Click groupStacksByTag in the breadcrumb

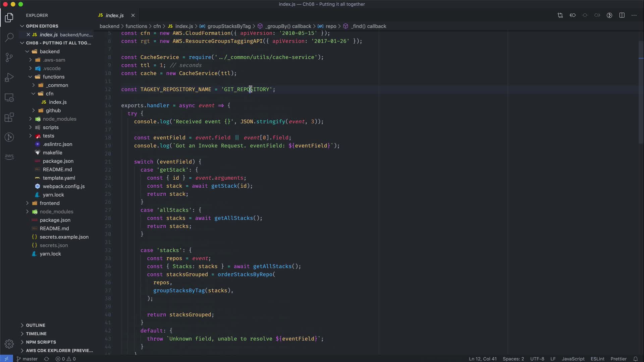point(229,26)
